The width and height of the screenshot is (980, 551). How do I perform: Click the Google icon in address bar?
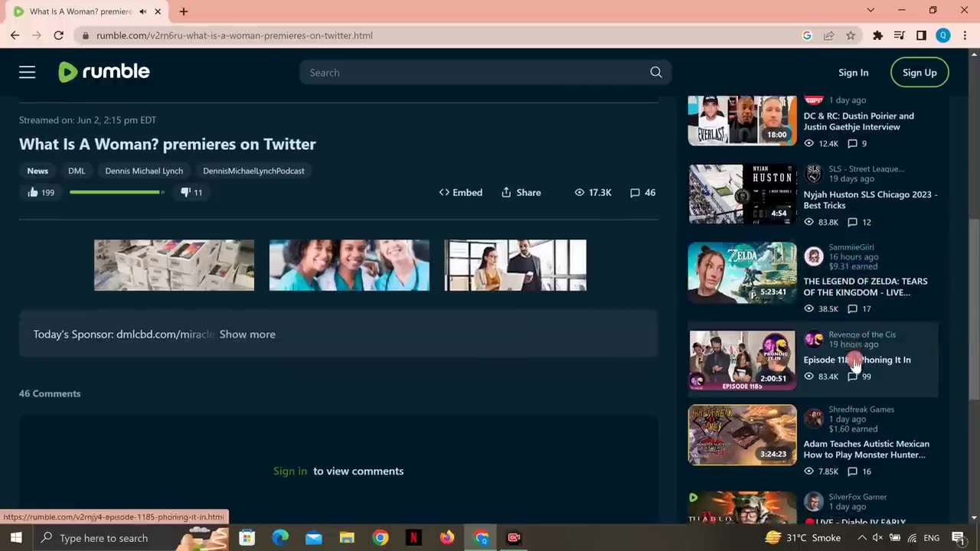807,35
